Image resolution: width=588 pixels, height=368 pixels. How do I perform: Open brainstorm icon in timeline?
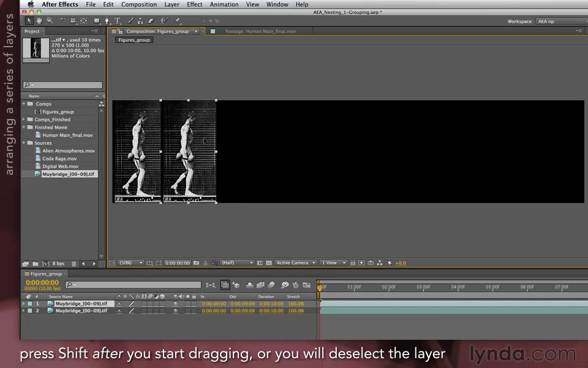[285, 285]
